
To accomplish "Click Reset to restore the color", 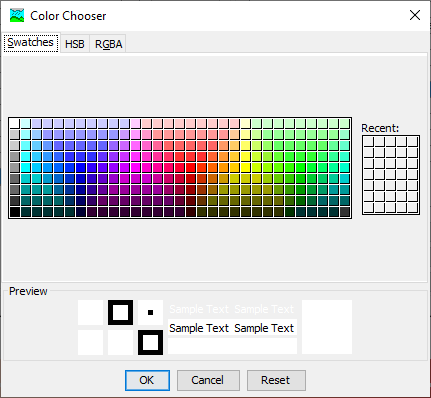I will point(276,380).
